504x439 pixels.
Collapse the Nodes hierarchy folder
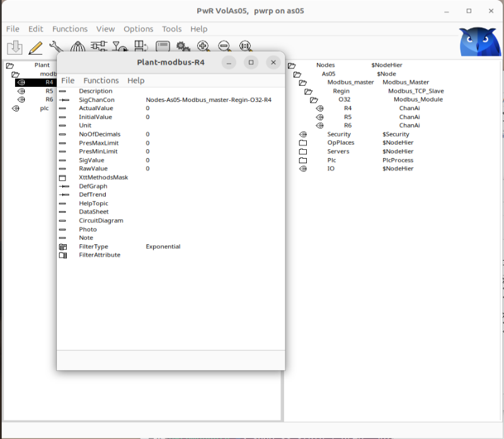(292, 66)
